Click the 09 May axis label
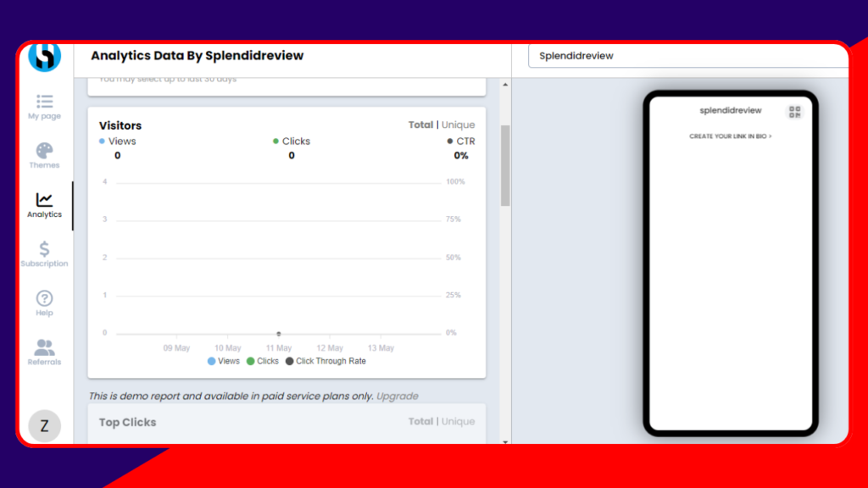The width and height of the screenshot is (868, 488). click(x=176, y=348)
